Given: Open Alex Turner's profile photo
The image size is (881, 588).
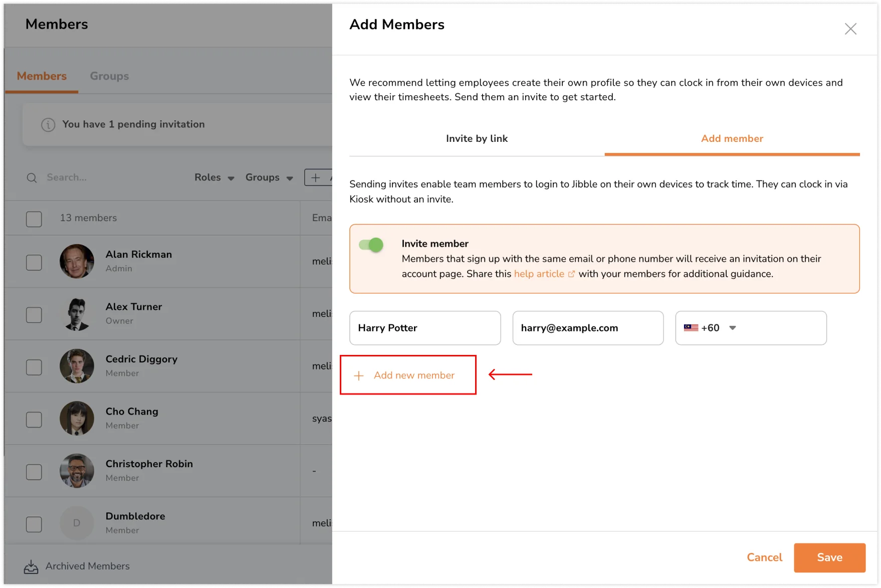Looking at the screenshot, I should click(x=77, y=314).
